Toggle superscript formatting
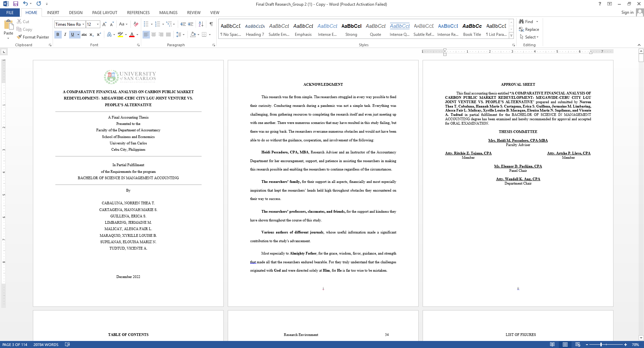This screenshot has width=644, height=348. pos(99,34)
